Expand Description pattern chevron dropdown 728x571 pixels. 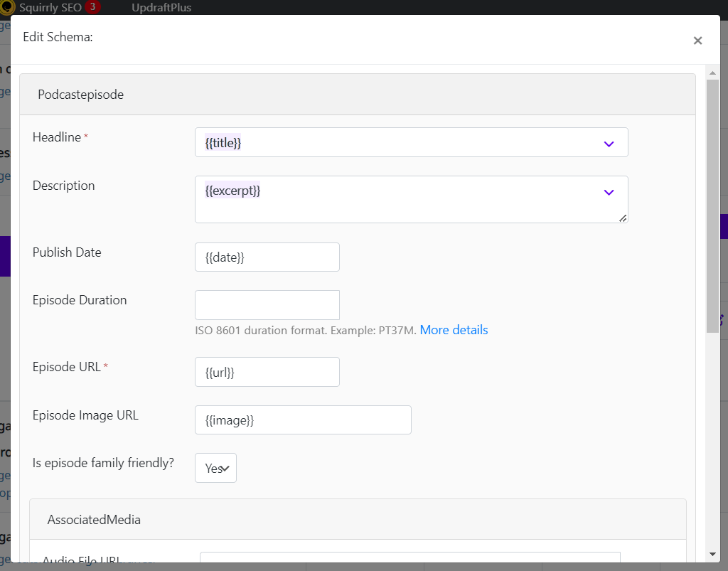(609, 192)
